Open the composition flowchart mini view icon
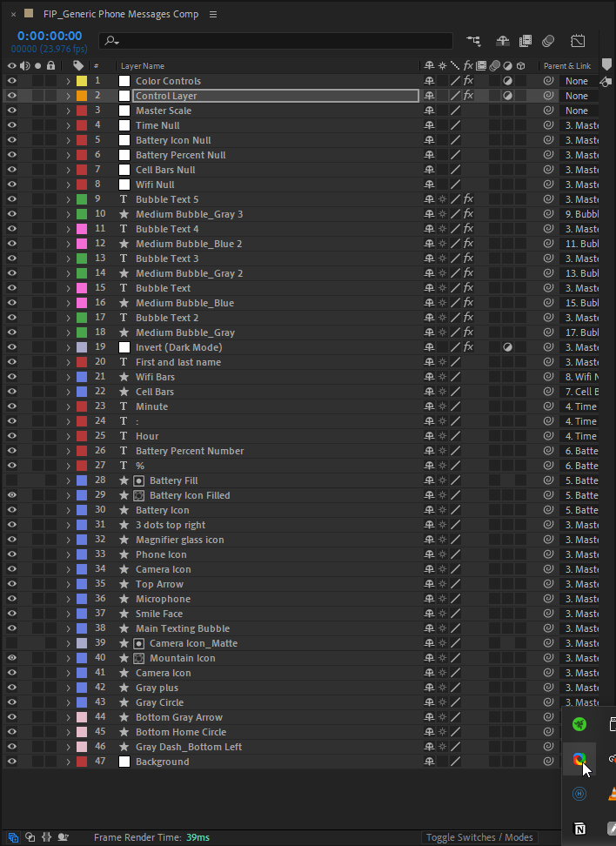The image size is (616, 846). [x=473, y=41]
